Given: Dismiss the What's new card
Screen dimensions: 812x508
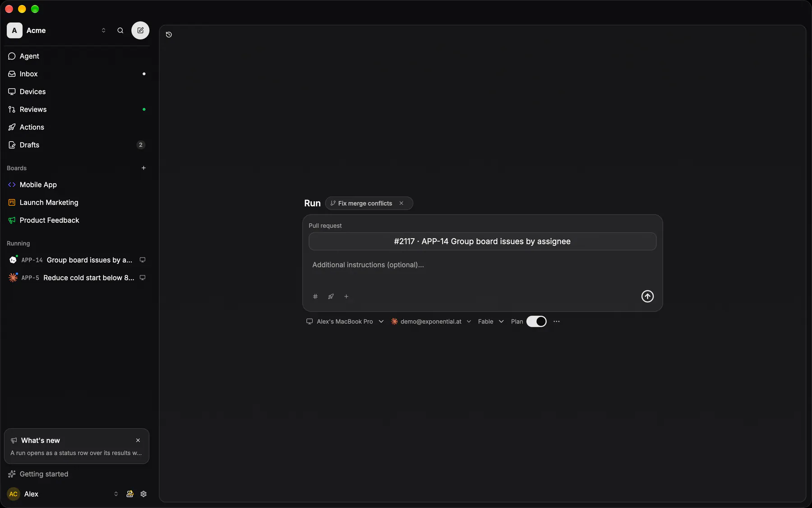Looking at the screenshot, I should [x=138, y=440].
